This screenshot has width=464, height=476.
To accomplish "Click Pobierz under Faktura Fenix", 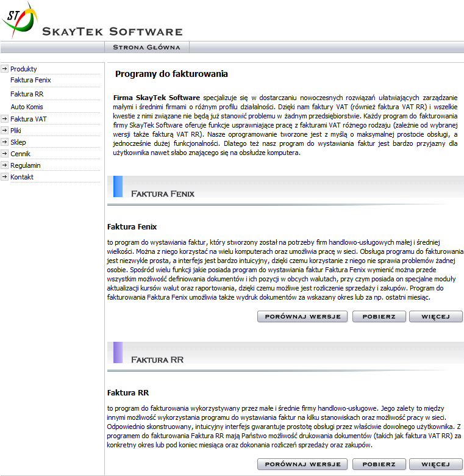I will click(x=379, y=316).
